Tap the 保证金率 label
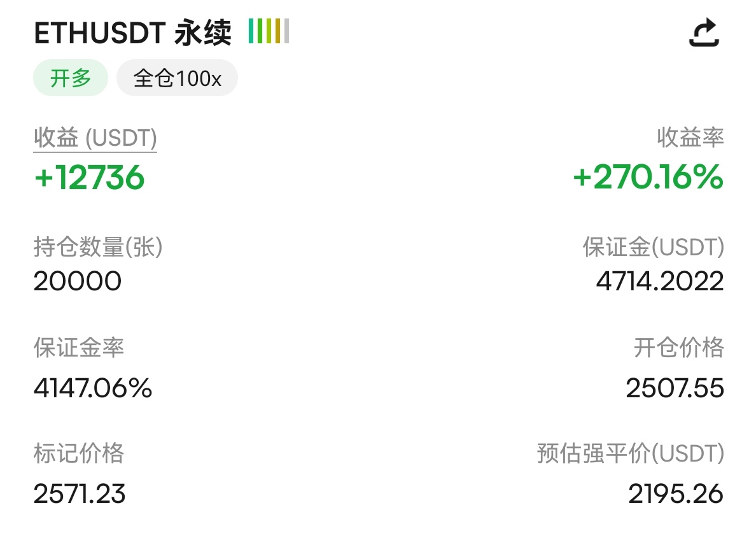Screen dimensions: 756x545 click(x=78, y=347)
